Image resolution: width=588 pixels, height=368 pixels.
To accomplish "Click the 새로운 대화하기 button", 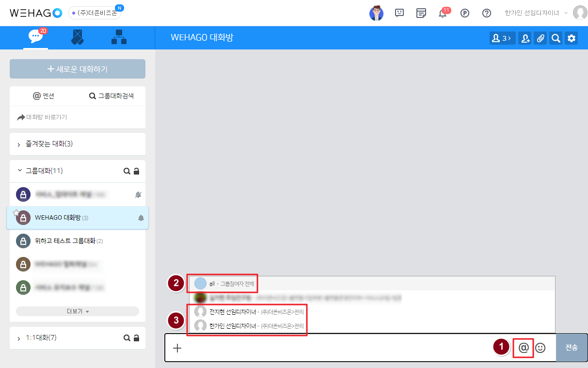I will point(78,69).
